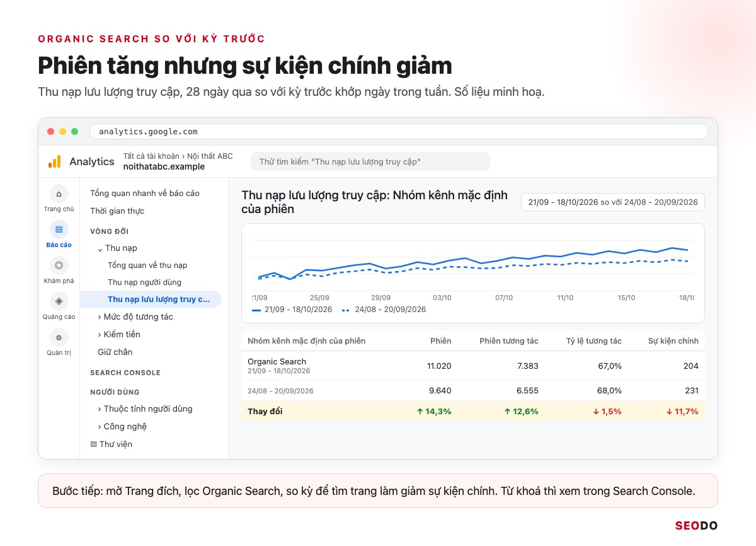Screen dimensions: 756x546
Task: Click the 67,0% engagement rate cell
Action: pos(609,366)
